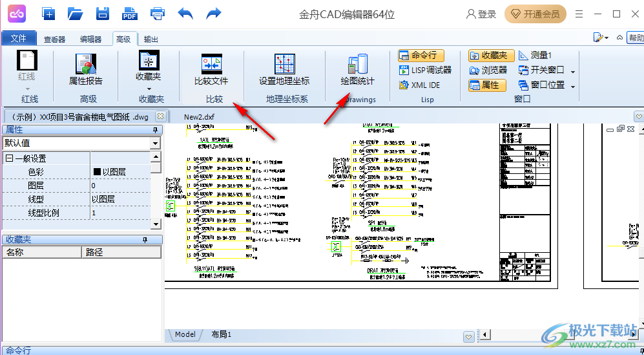Click the 图层 value field showing 0
This screenshot has height=355, width=644.
pyautogui.click(x=120, y=186)
